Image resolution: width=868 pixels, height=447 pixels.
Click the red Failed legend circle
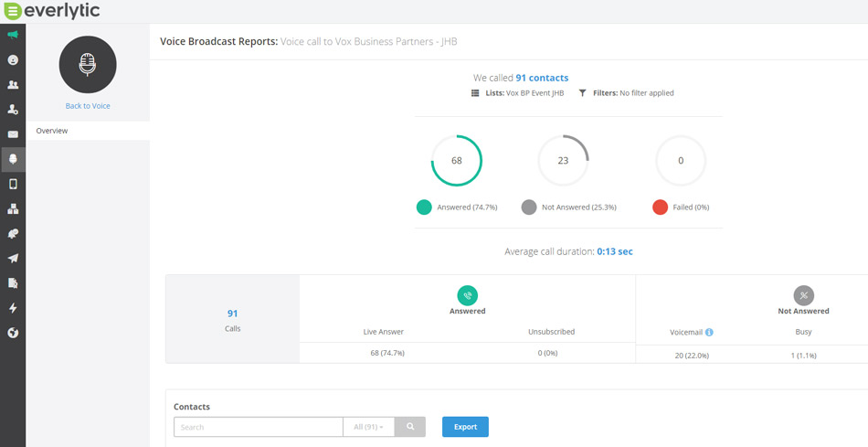(660, 208)
